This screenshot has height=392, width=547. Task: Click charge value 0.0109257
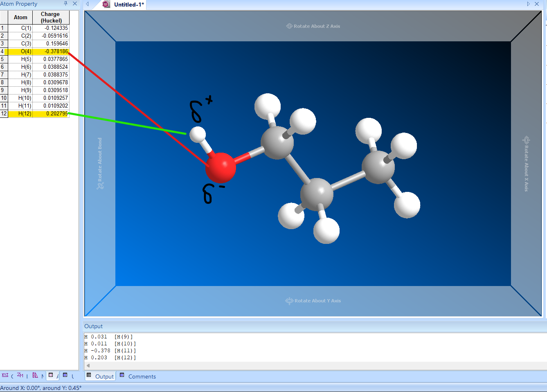[51, 98]
